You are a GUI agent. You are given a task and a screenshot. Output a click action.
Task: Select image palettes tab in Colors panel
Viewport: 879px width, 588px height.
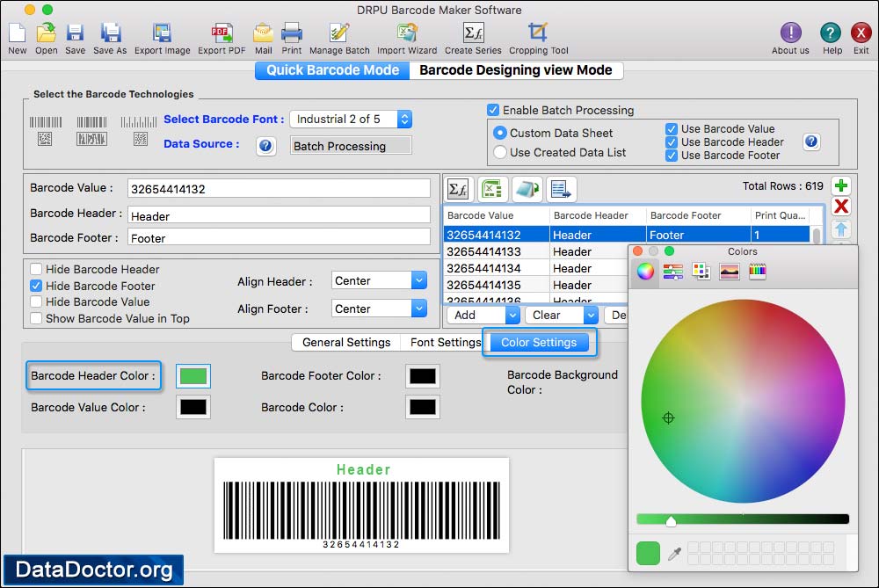729,272
